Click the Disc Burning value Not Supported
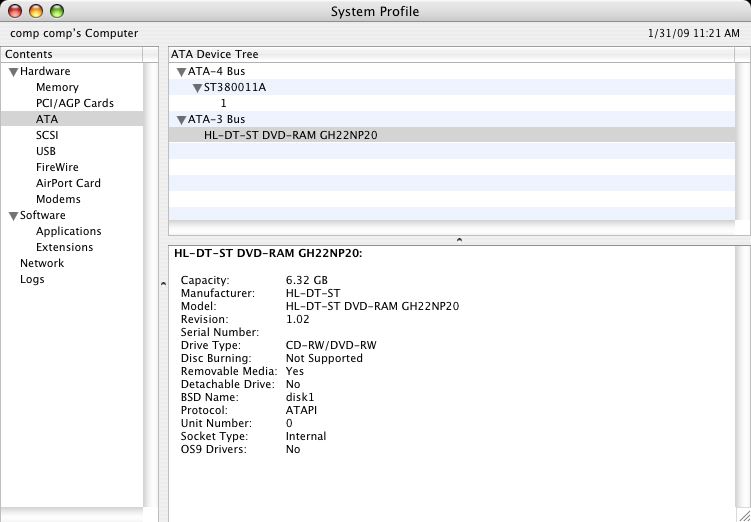The image size is (751, 522). coord(324,358)
